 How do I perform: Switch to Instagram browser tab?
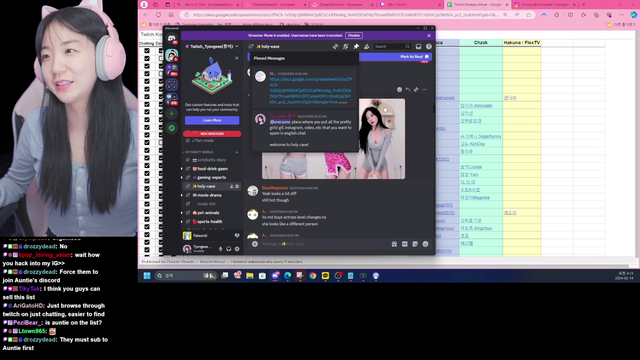[x=545, y=4]
